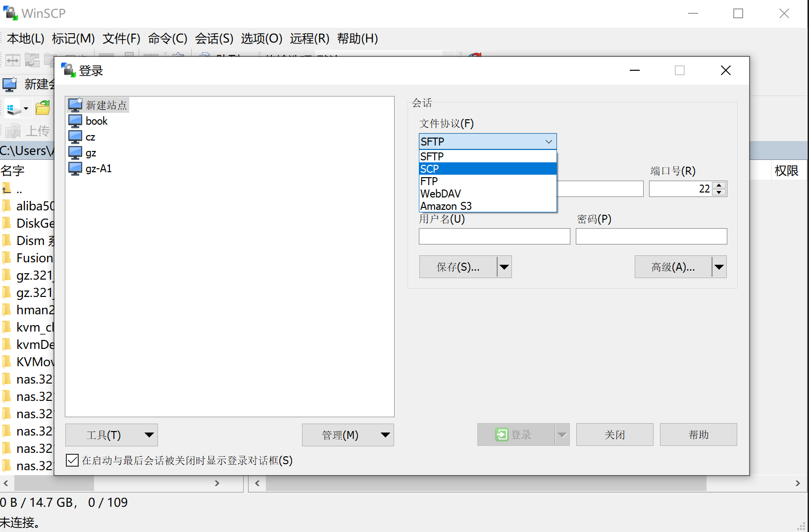Open the 管理(M) manage dropdown button
Image resolution: width=809 pixels, height=532 pixels.
point(348,435)
